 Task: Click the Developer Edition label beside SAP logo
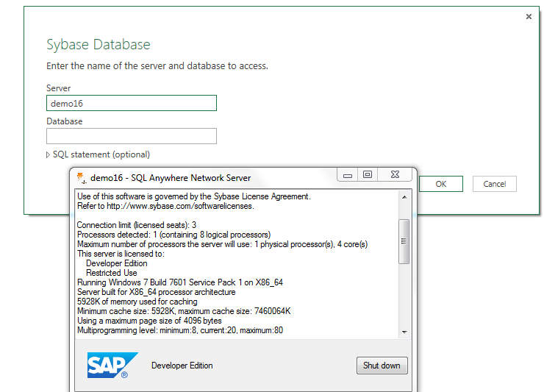pos(182,366)
